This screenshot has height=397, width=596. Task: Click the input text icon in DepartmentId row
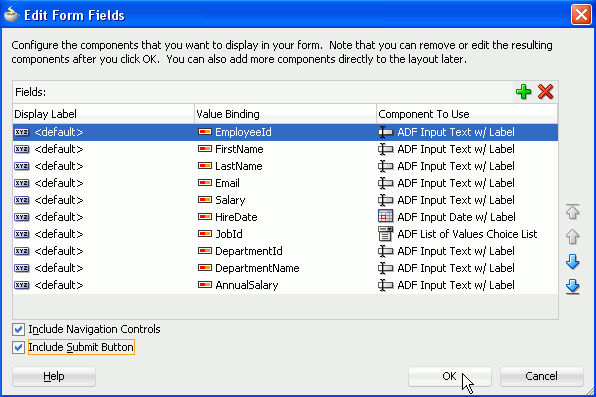(385, 251)
